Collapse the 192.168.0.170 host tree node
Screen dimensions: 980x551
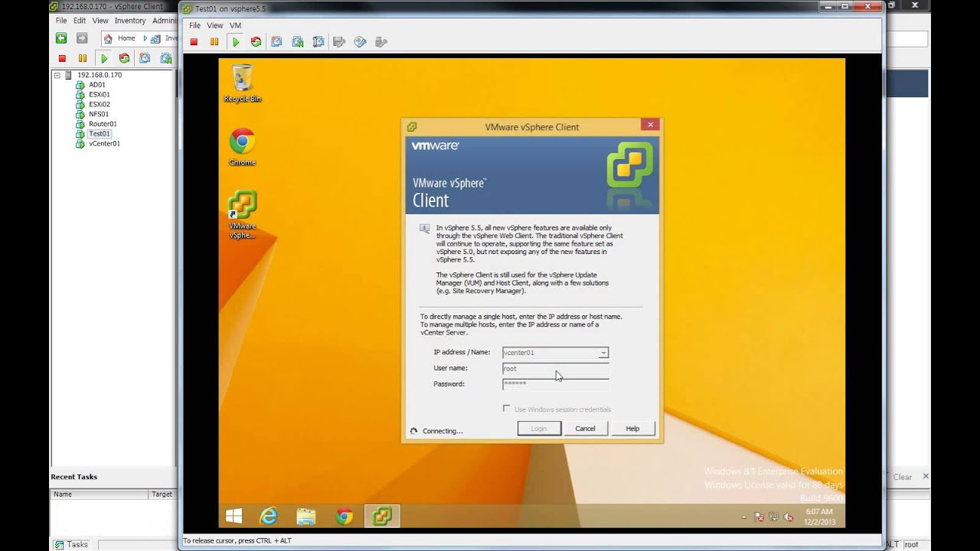(57, 75)
